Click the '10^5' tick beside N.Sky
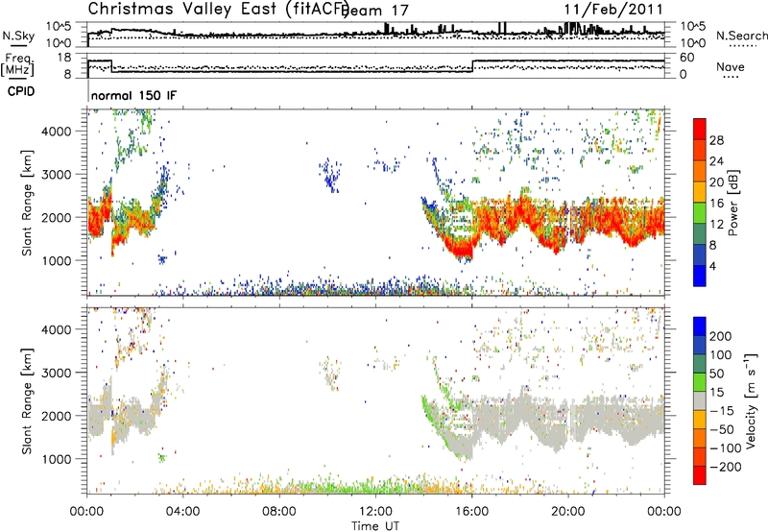Screen dimensions: 768x532 [x=60, y=27]
